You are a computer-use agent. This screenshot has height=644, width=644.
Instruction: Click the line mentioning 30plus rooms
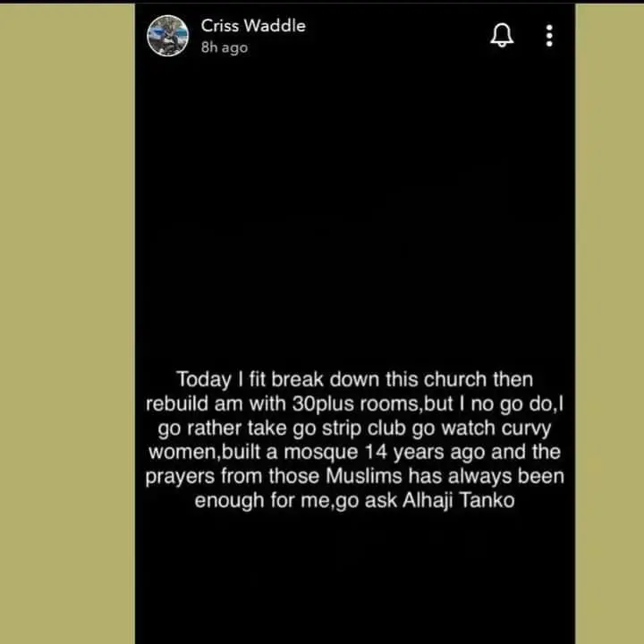click(x=355, y=403)
